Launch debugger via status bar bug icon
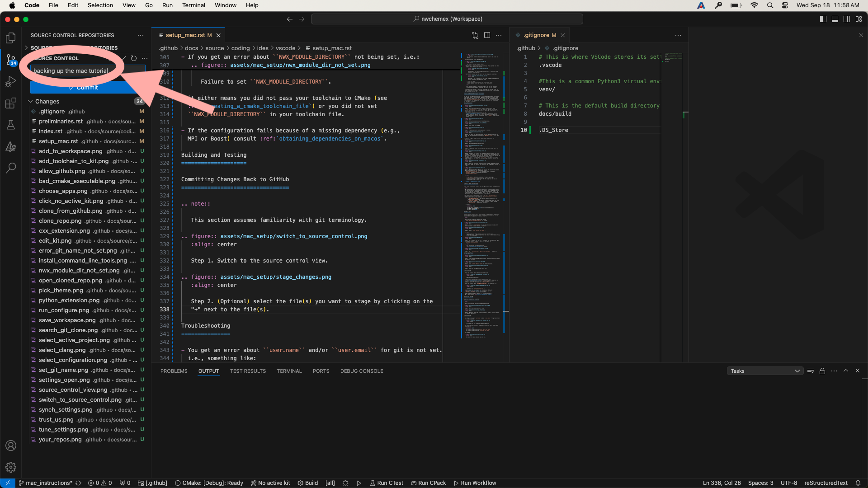 [345, 483]
